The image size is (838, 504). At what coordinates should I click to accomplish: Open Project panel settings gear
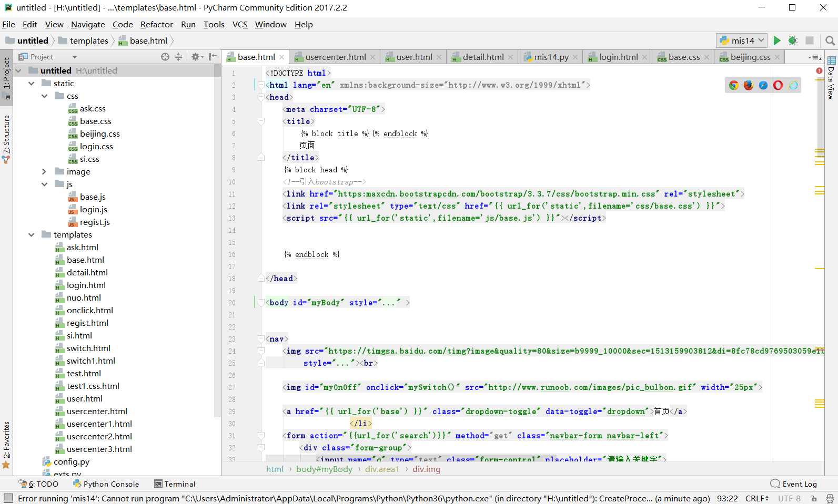tap(196, 57)
